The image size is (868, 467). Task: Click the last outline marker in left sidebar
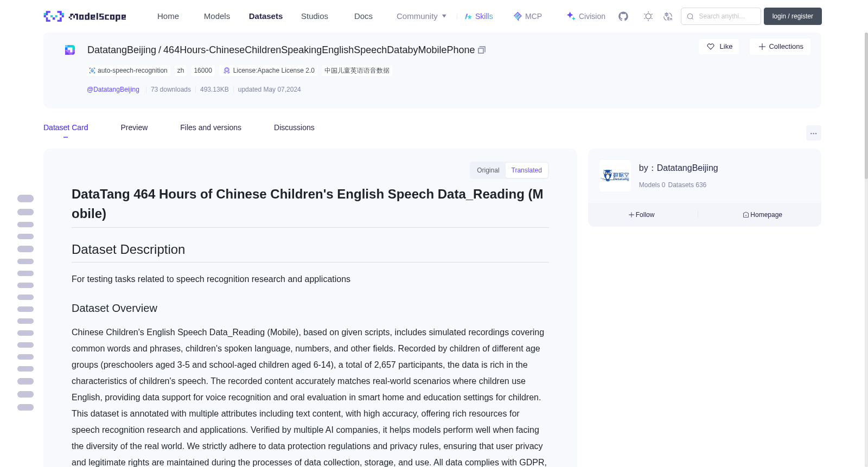tap(25, 407)
